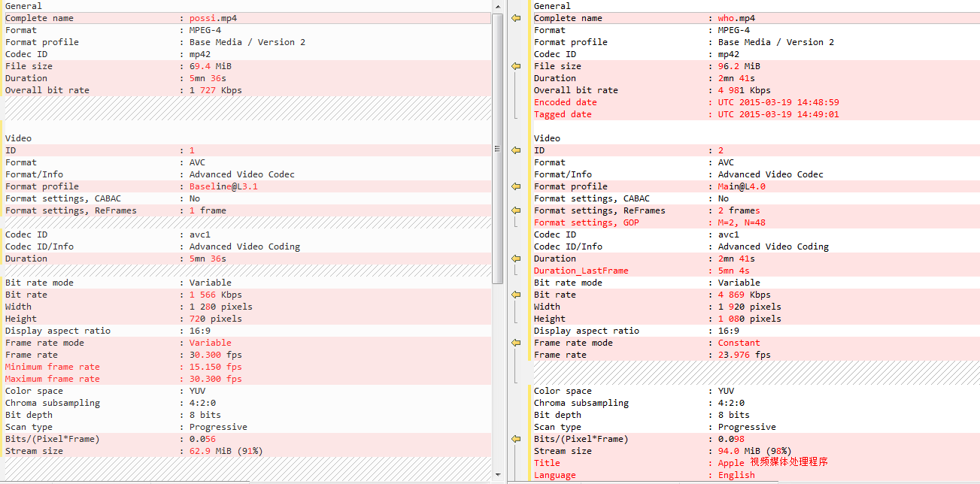980x484 pixels.
Task: Click the Tagged date row
Action: [755, 114]
